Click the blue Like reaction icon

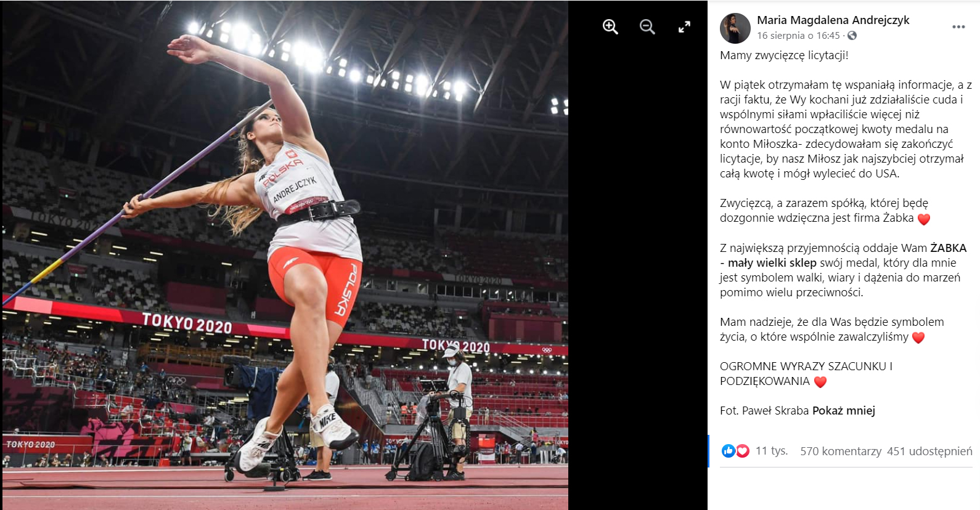[729, 451]
